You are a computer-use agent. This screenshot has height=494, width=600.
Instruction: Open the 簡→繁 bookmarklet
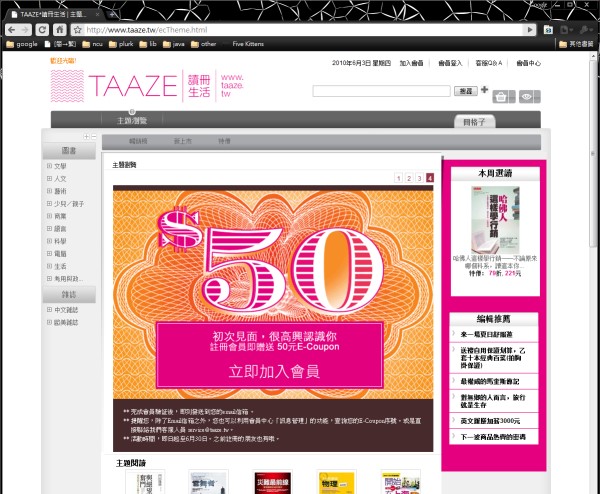tap(60, 44)
